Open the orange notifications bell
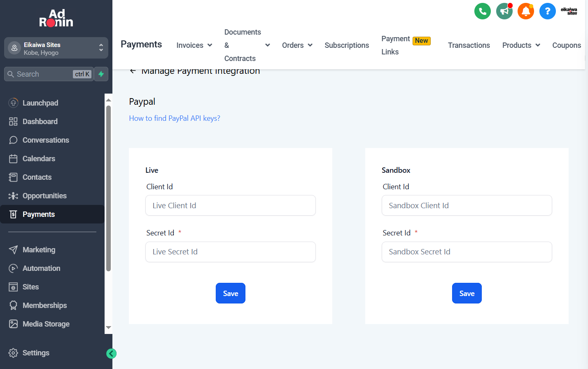The height and width of the screenshot is (369, 588). 526,11
